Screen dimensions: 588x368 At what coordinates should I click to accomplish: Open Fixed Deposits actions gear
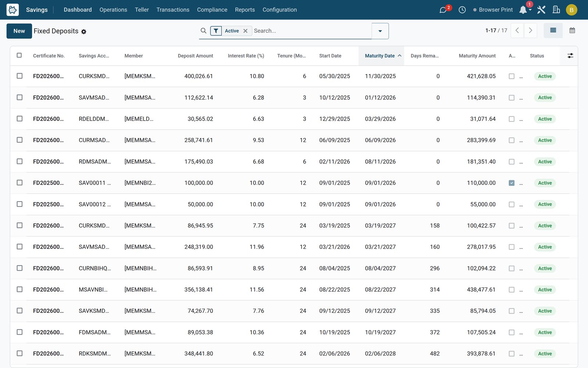point(84,32)
